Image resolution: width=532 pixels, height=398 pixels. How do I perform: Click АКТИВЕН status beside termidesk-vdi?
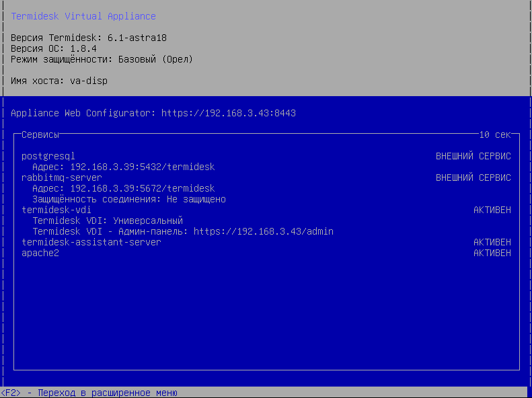(x=492, y=210)
